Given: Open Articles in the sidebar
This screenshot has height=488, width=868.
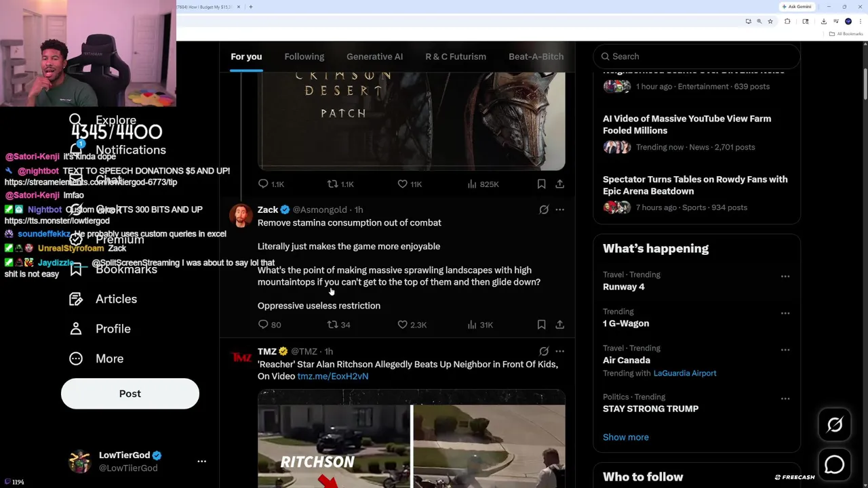Looking at the screenshot, I should pos(103,299).
